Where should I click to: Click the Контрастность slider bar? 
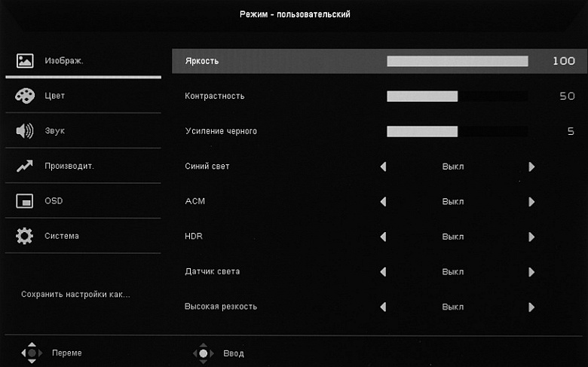457,96
